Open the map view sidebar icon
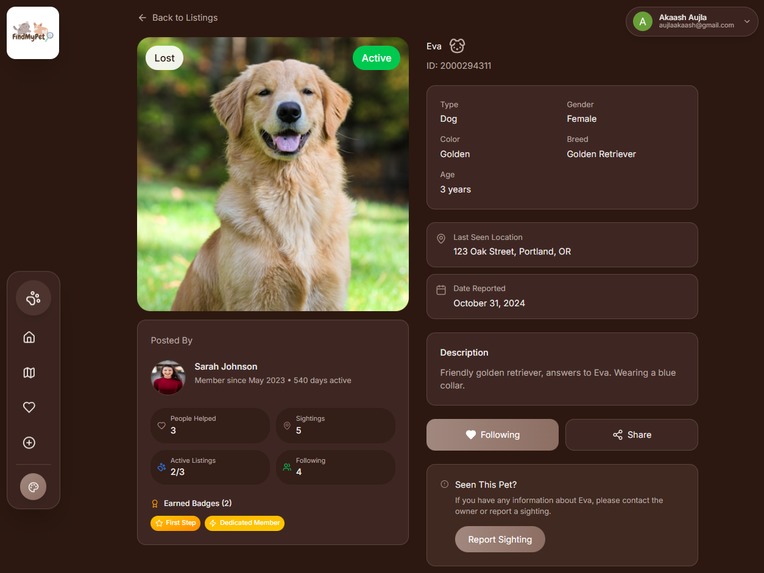This screenshot has width=764, height=573. pos(29,373)
